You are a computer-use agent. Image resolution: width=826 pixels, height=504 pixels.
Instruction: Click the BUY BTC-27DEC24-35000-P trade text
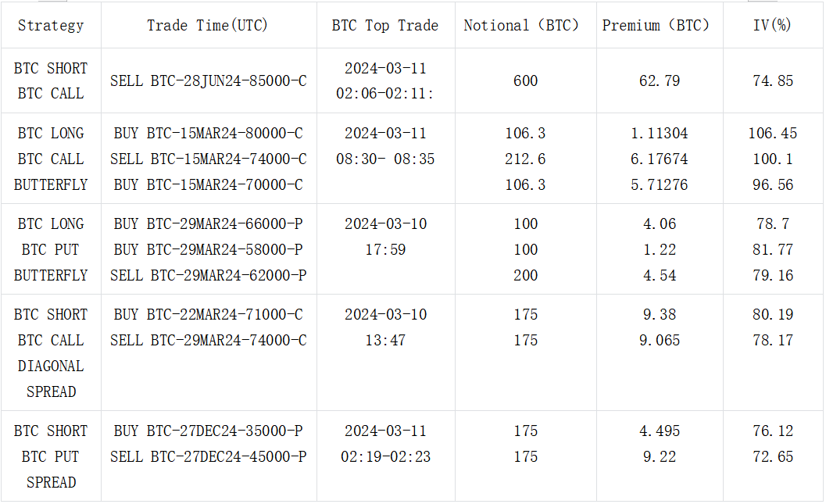click(208, 431)
